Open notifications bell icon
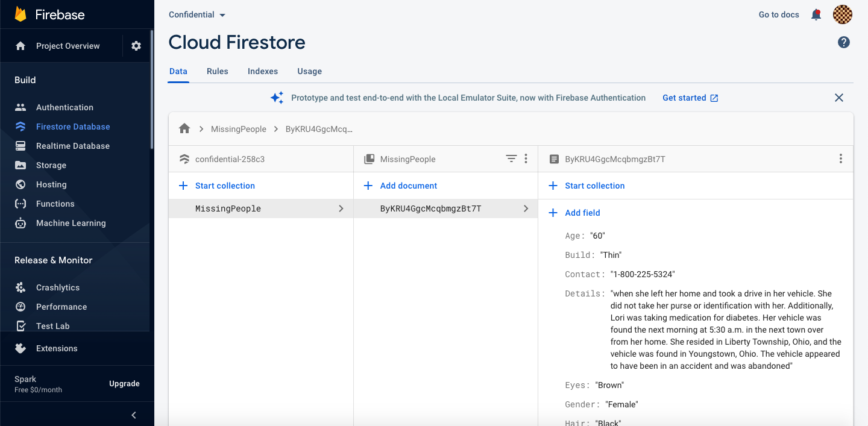The width and height of the screenshot is (868, 426). [x=816, y=14]
